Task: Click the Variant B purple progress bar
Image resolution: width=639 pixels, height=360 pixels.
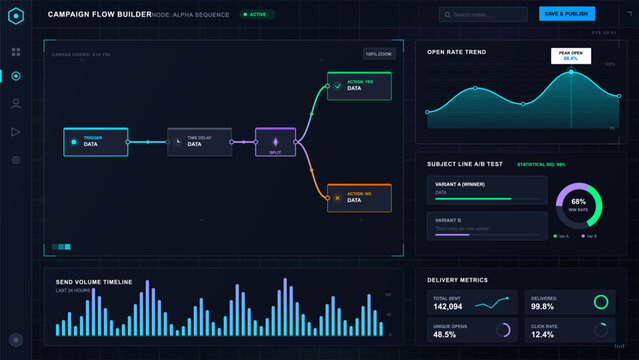Action: pos(452,235)
